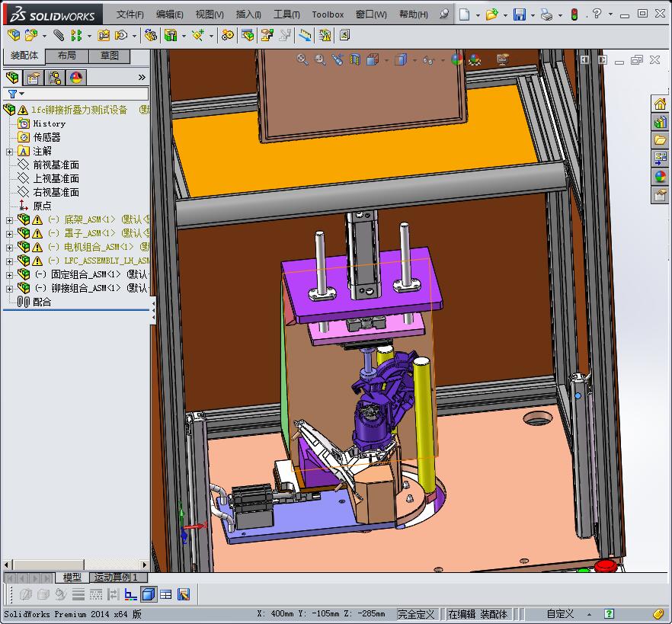Open the 文件(F) menu
Viewport: 672px width, 624px height.
click(x=130, y=14)
